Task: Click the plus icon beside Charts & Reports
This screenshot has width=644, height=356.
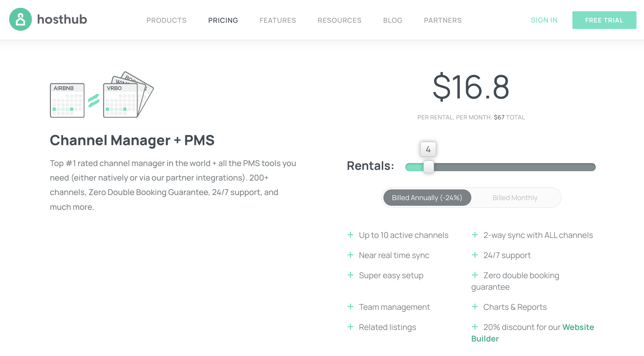Action: coord(475,307)
